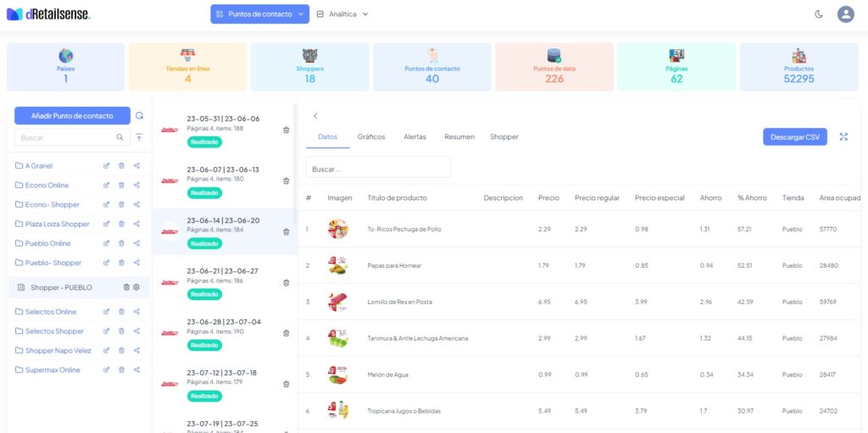
Task: Delete the 23-06-07 | 23-06-13 entry
Action: click(x=287, y=181)
